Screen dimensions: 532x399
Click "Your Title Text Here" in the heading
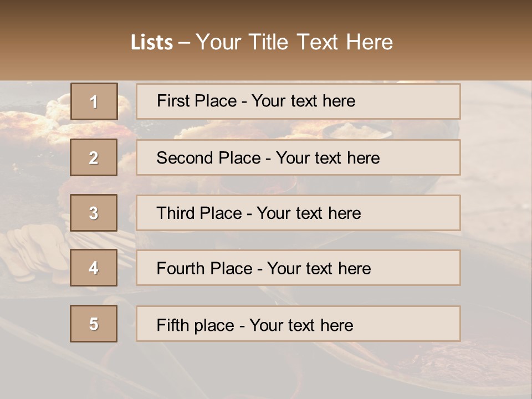pyautogui.click(x=294, y=42)
